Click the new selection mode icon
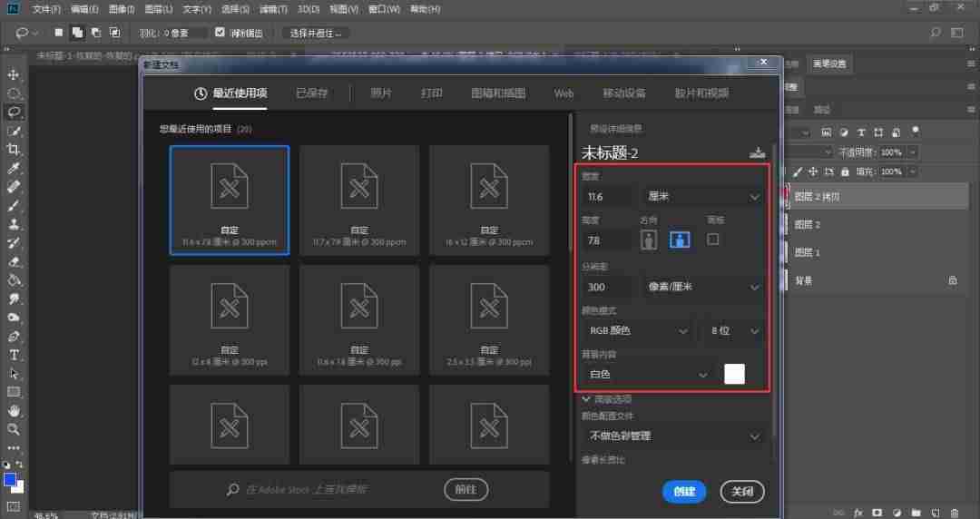The height and width of the screenshot is (519, 980). pyautogui.click(x=59, y=33)
